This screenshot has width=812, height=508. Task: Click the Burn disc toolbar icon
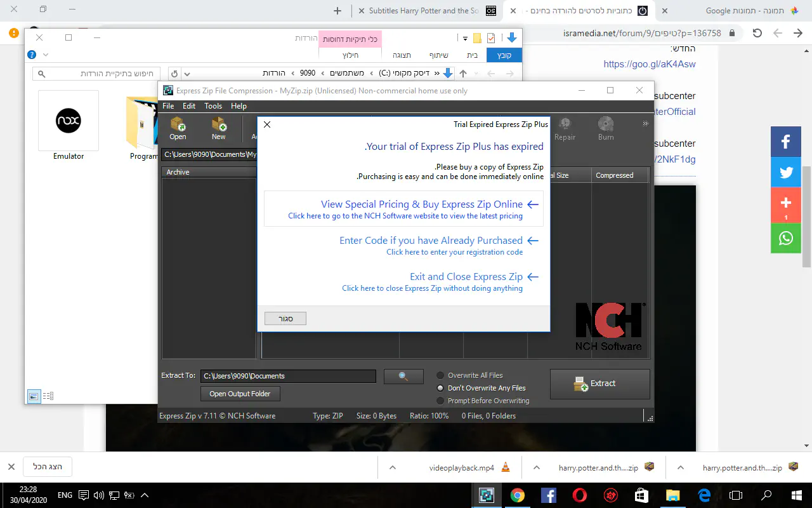click(605, 128)
